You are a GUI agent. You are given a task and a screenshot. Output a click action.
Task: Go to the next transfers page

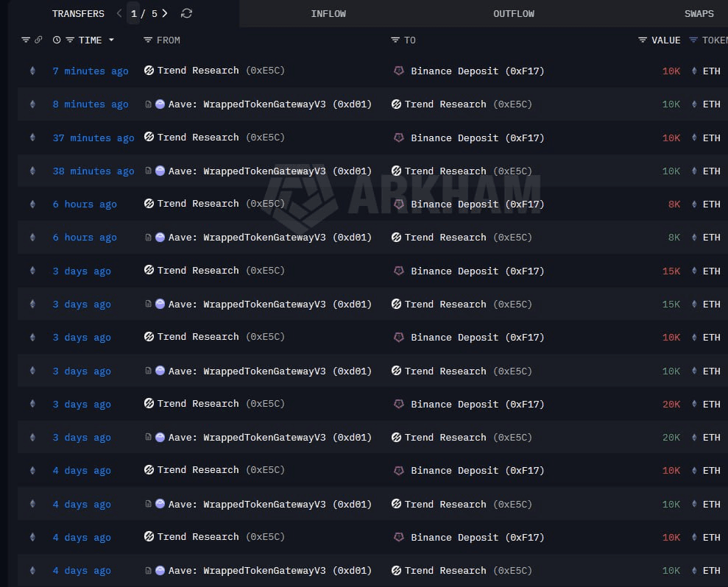165,13
